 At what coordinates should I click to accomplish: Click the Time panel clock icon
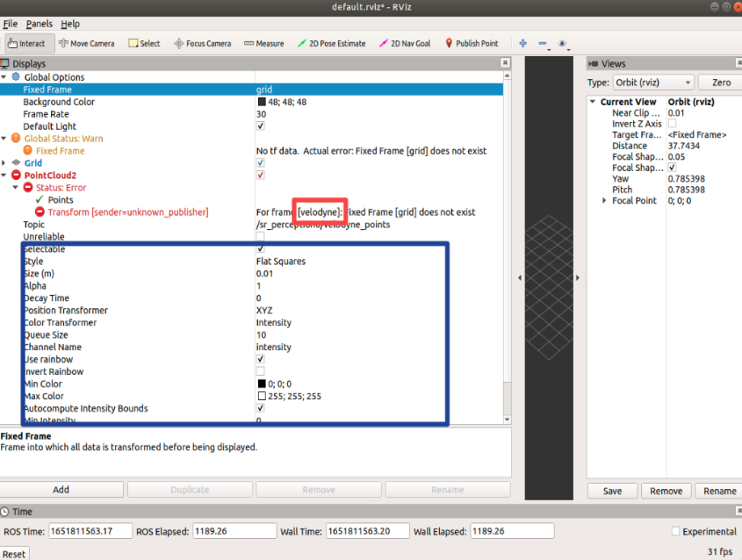pyautogui.click(x=4, y=511)
